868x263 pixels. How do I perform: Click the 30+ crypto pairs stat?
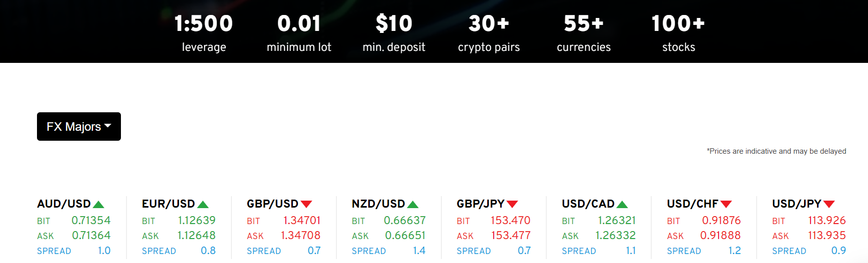(x=489, y=33)
